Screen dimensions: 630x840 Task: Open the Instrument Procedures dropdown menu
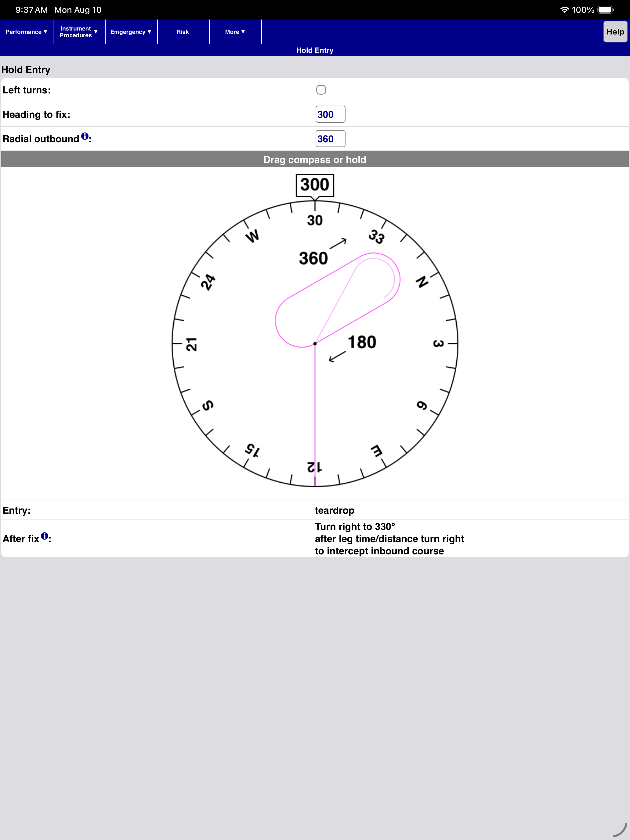pos(79,32)
